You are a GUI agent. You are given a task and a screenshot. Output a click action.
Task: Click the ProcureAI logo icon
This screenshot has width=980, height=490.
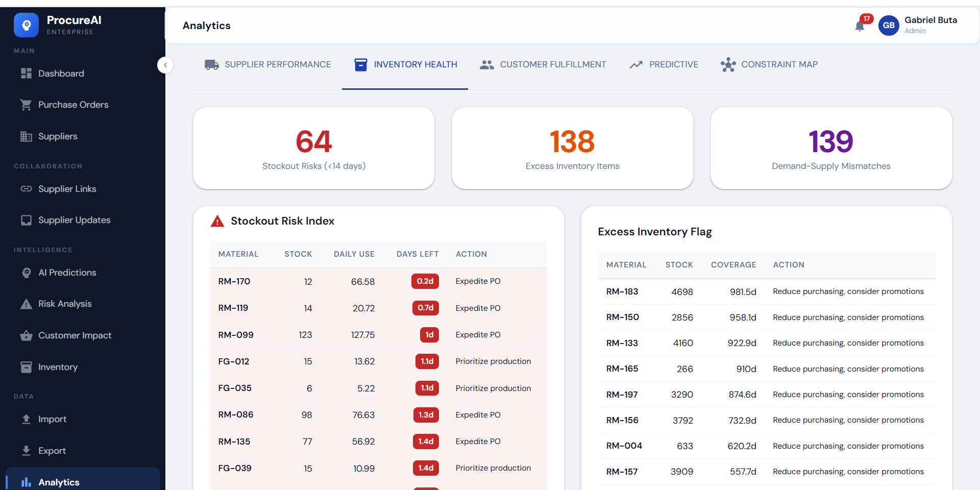26,25
